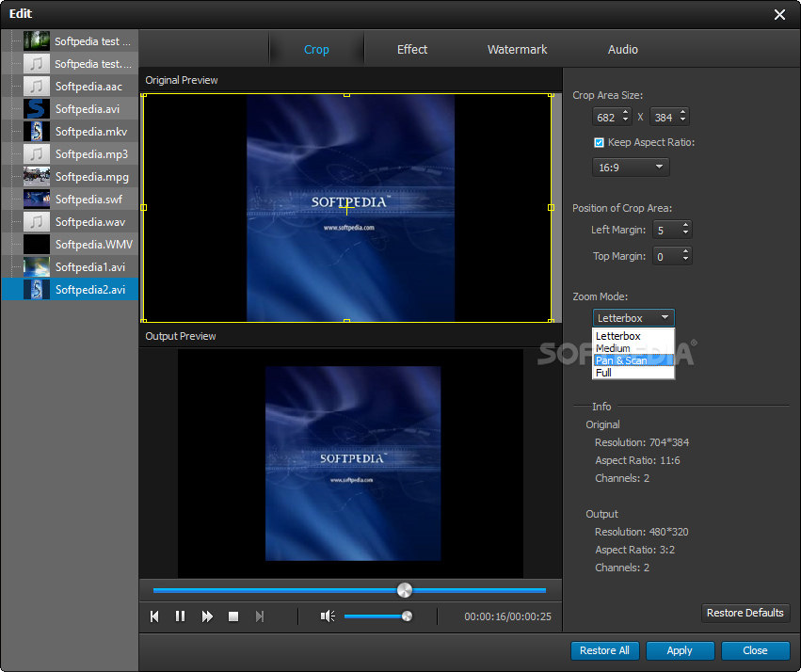Screen dimensions: 801x672
Task: Decrease crop height with down arrow
Action: [683, 121]
